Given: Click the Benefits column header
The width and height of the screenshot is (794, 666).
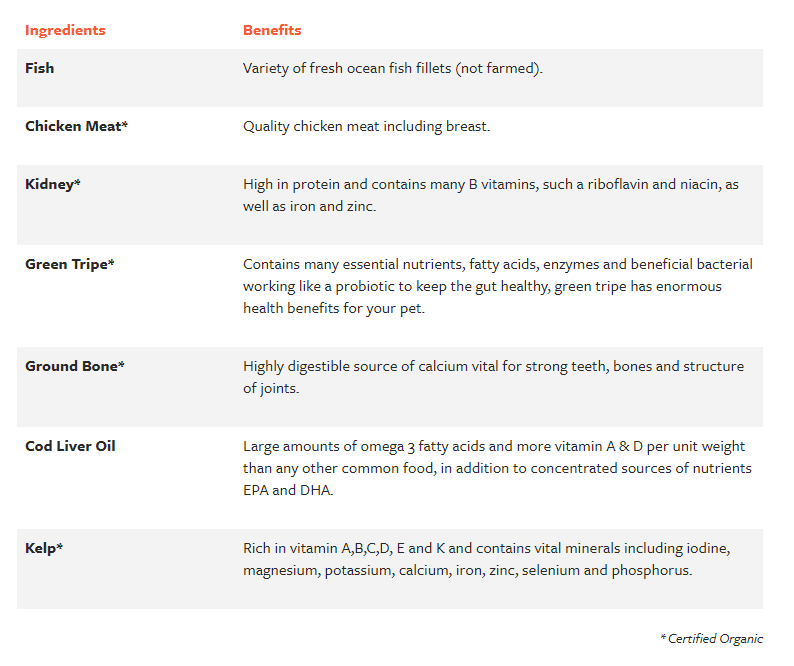Looking at the screenshot, I should coord(272,30).
